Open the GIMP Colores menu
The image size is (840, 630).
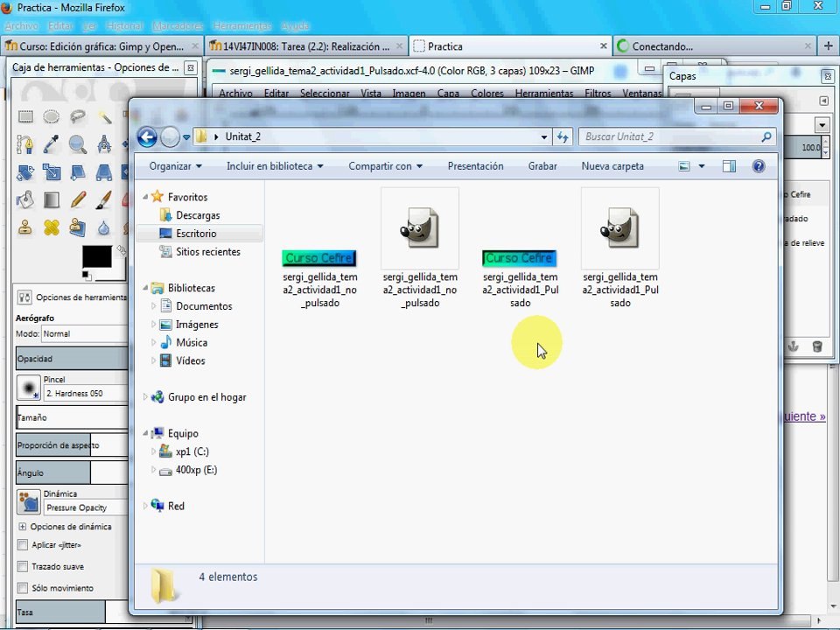click(x=487, y=94)
